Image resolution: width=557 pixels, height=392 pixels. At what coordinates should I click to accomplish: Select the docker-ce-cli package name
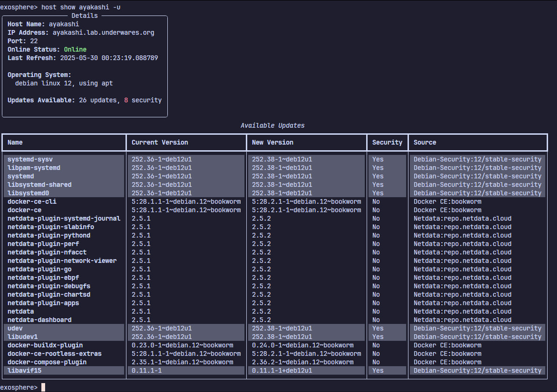point(32,201)
